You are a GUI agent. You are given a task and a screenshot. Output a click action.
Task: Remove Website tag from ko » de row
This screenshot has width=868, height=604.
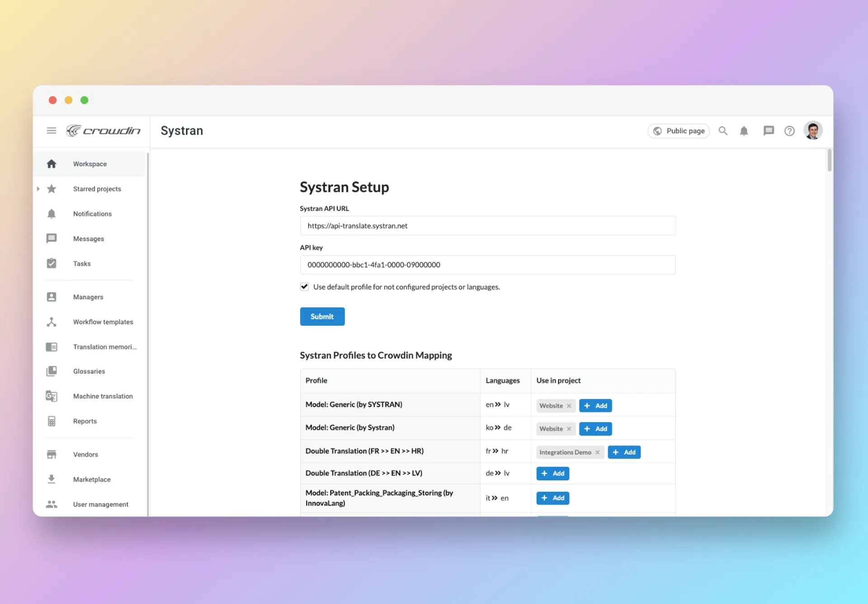click(569, 429)
